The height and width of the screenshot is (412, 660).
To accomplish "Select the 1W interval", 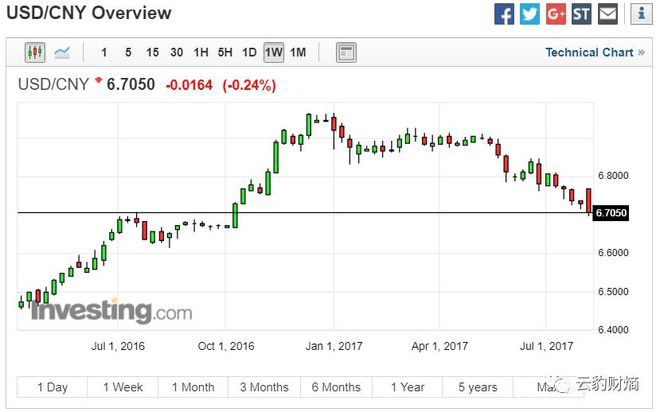I will coord(274,52).
